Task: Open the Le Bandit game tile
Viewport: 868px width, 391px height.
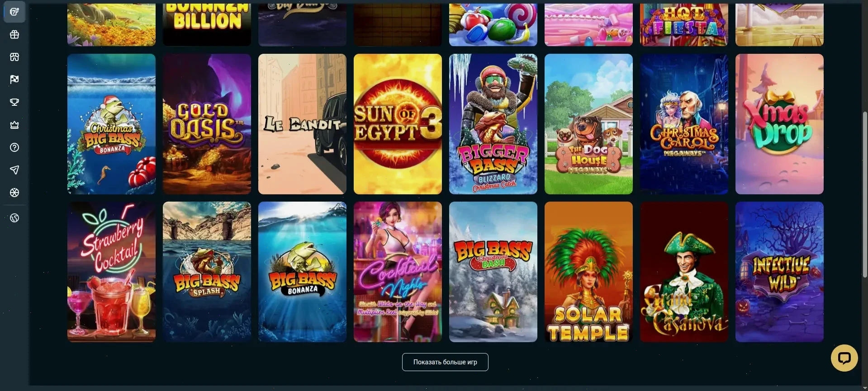Action: click(302, 124)
